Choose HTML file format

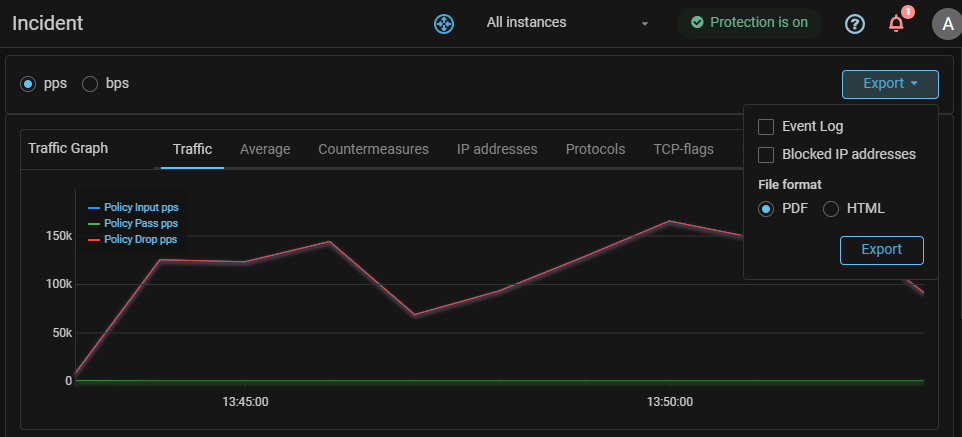coord(830,209)
